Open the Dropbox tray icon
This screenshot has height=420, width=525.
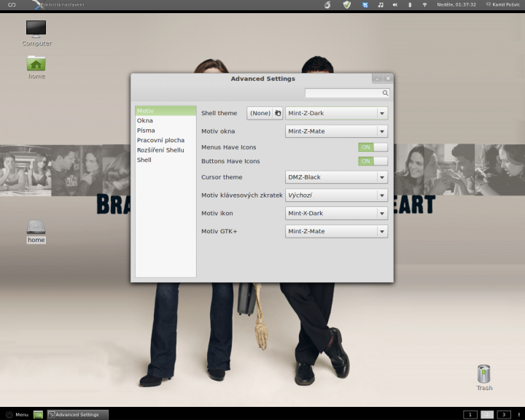365,4
